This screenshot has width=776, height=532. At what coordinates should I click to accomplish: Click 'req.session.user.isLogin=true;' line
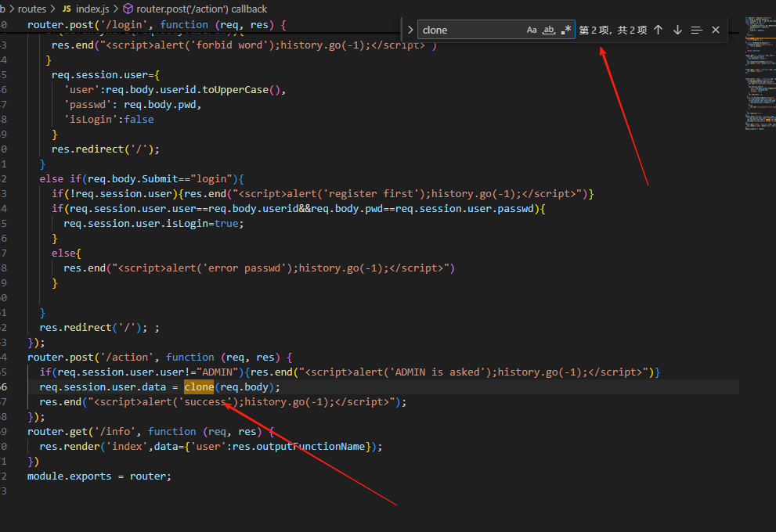(153, 224)
